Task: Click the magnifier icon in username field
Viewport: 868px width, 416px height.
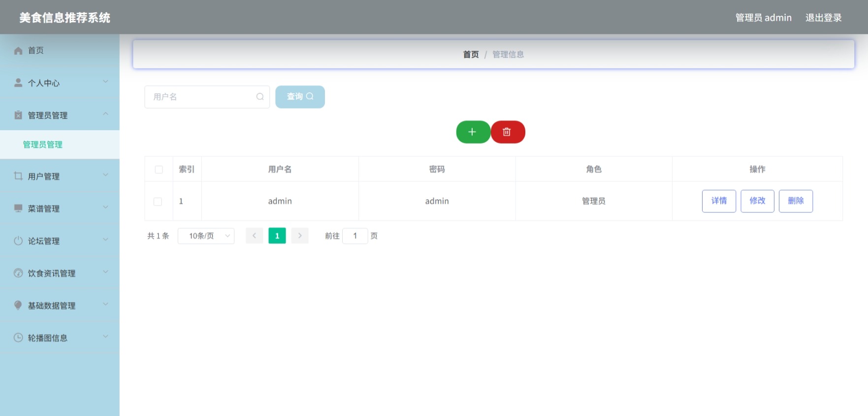Action: click(x=260, y=97)
